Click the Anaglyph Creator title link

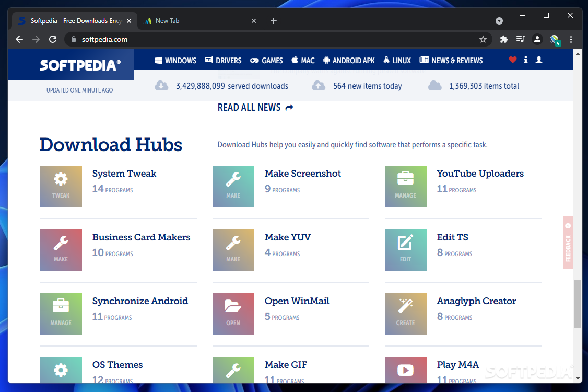click(476, 301)
